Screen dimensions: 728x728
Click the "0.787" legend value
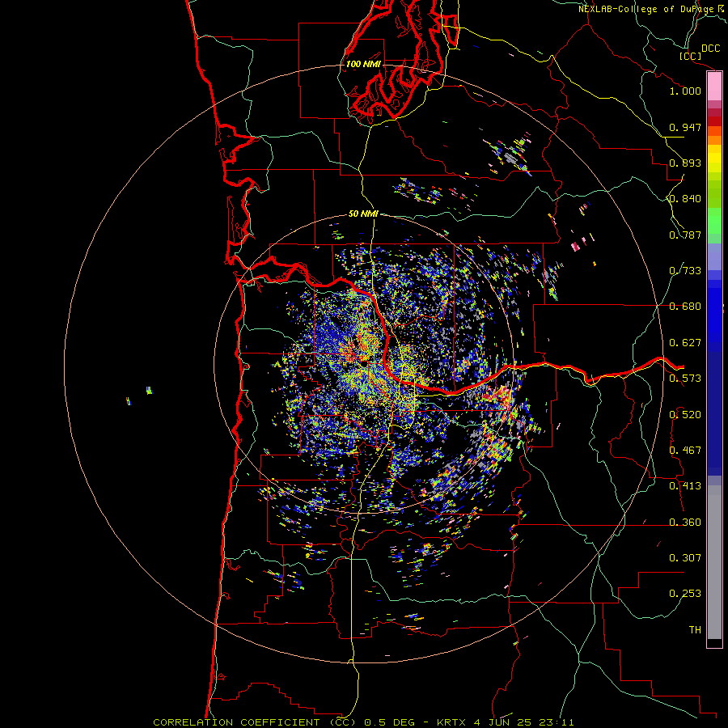[x=685, y=235]
